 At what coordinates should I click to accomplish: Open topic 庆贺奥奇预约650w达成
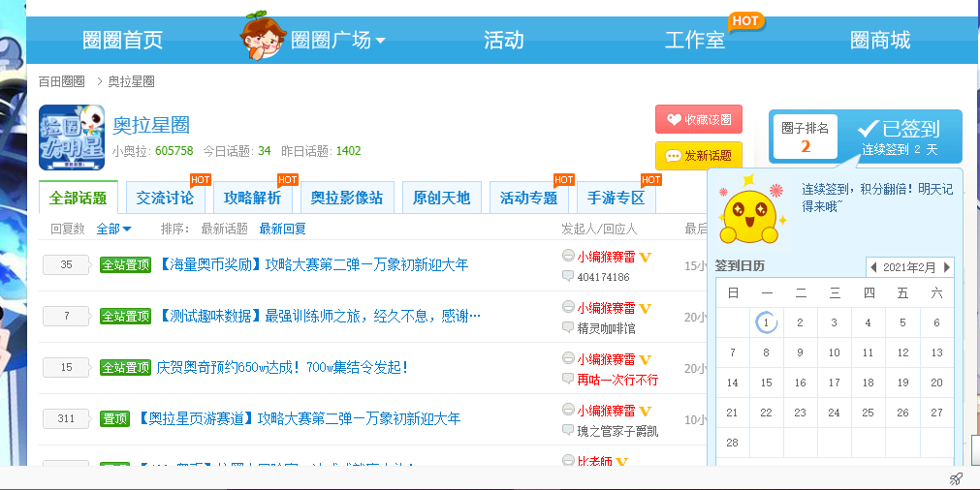tap(282, 367)
